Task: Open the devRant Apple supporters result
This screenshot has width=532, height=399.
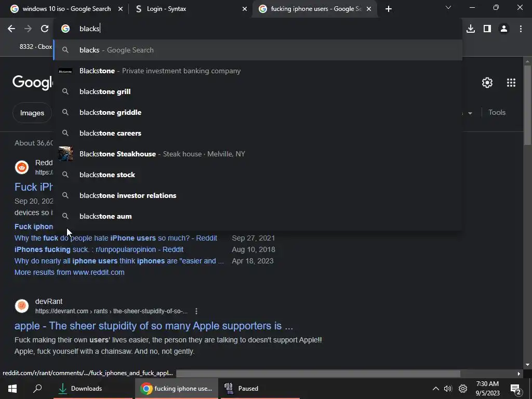Action: pos(154,326)
